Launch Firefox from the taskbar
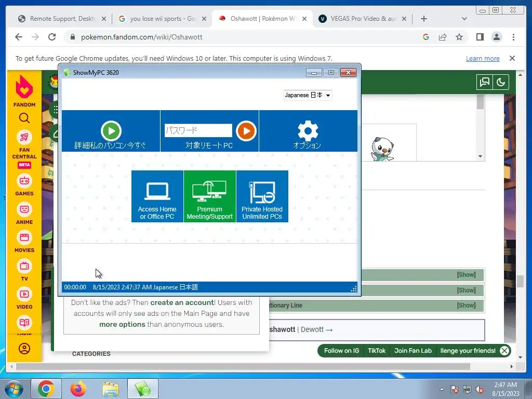The height and width of the screenshot is (399, 532). [x=78, y=389]
